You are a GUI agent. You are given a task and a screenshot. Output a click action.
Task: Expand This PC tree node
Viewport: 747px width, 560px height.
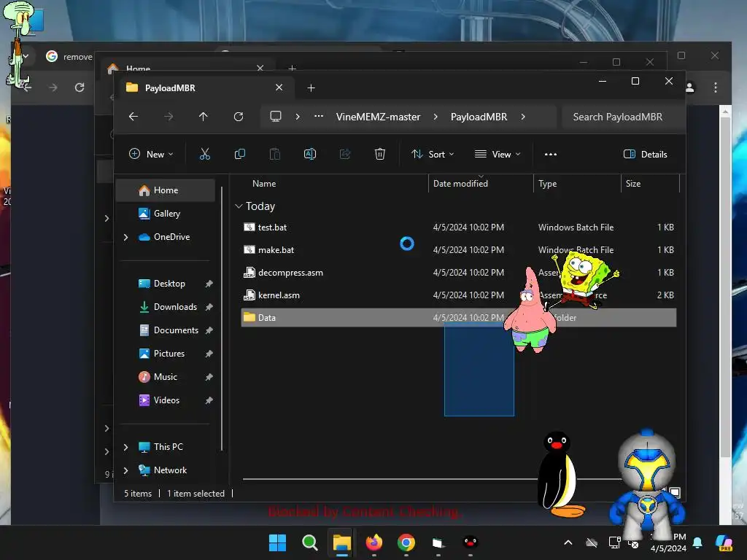coord(125,447)
